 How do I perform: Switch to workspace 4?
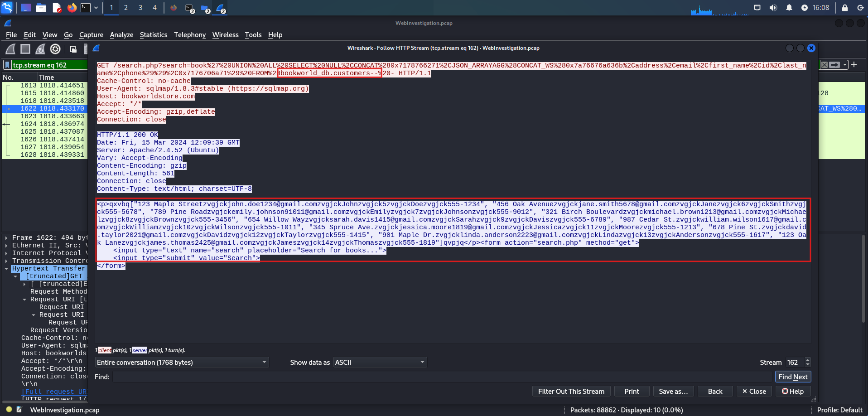click(x=154, y=8)
